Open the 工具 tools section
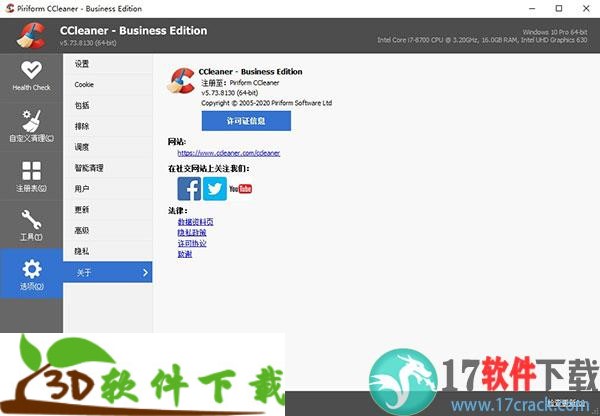The width and height of the screenshot is (600, 416). 31,225
